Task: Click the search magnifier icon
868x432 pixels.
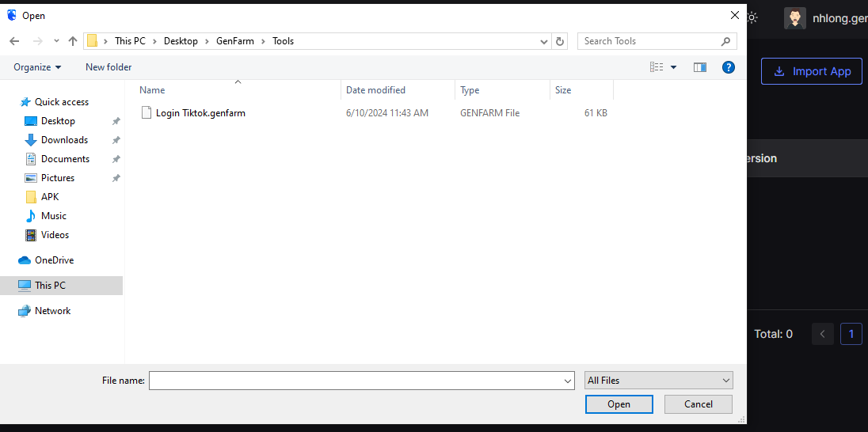Action: pyautogui.click(x=725, y=41)
